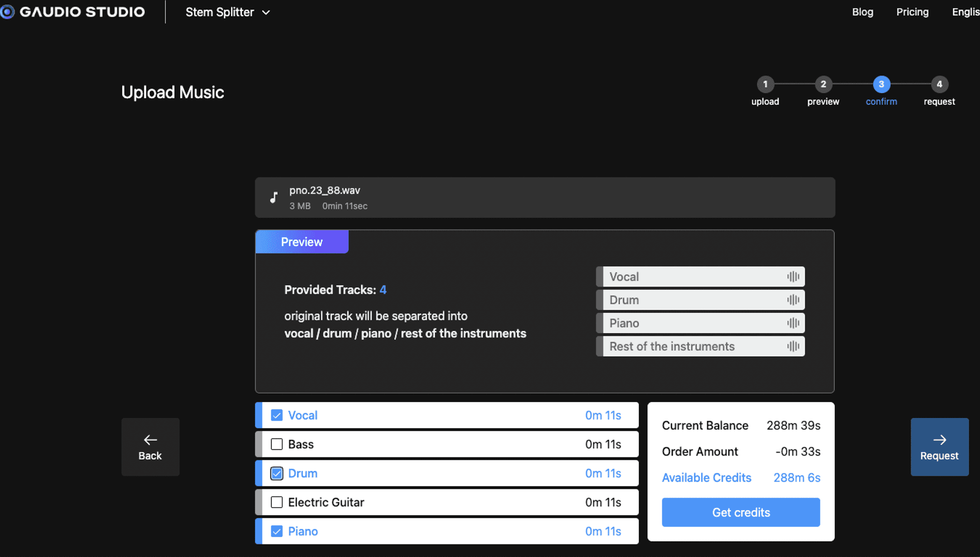Click the Vocal preview track bar
Image resolution: width=980 pixels, height=557 pixels.
(x=700, y=277)
